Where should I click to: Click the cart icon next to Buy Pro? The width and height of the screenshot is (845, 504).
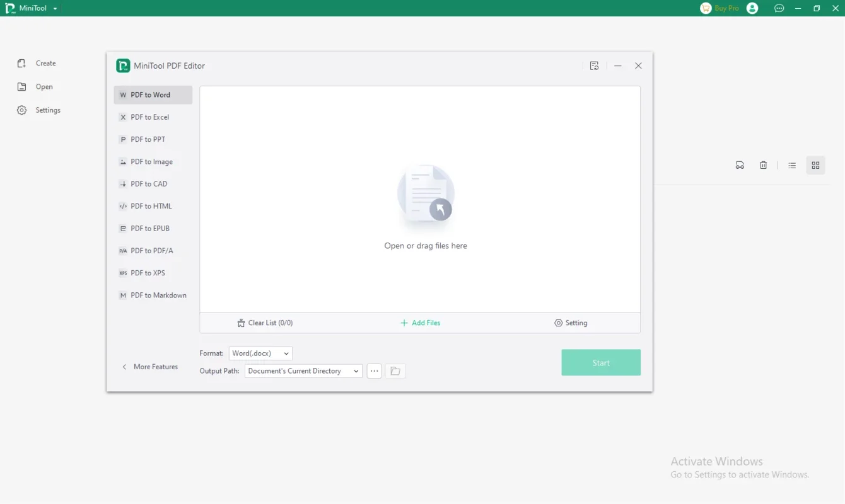706,8
